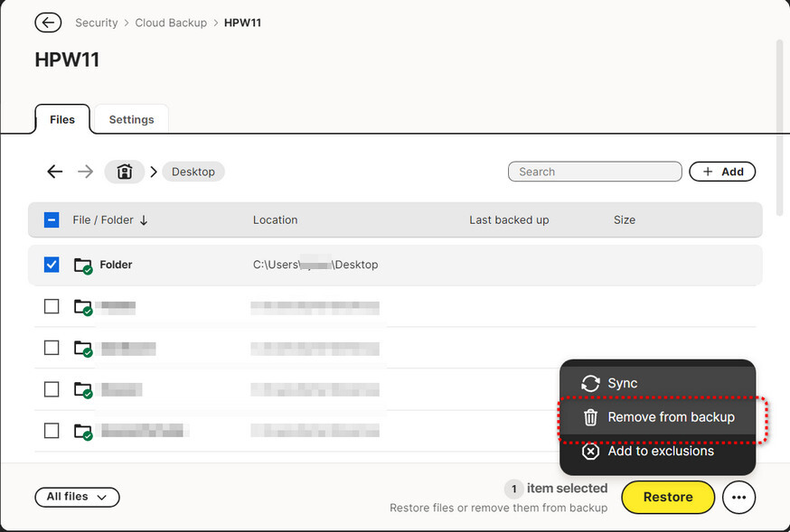Click into the Search field
This screenshot has height=532, width=790.
[594, 172]
